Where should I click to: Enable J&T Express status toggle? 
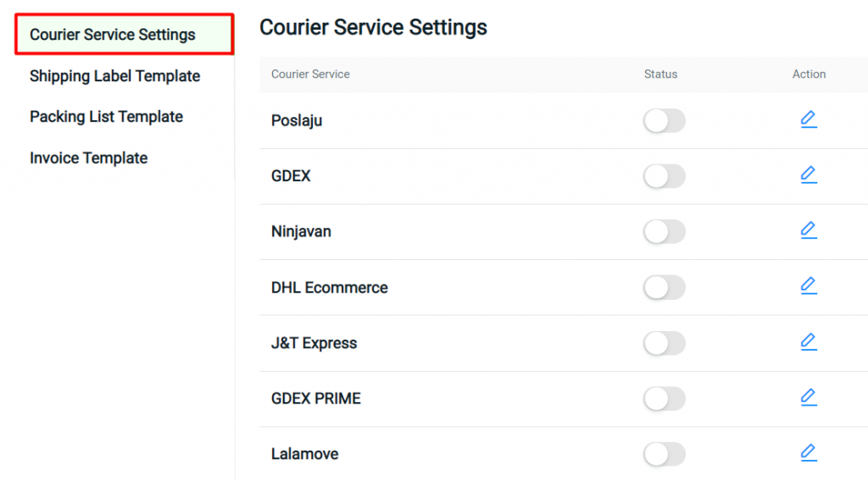(x=665, y=343)
